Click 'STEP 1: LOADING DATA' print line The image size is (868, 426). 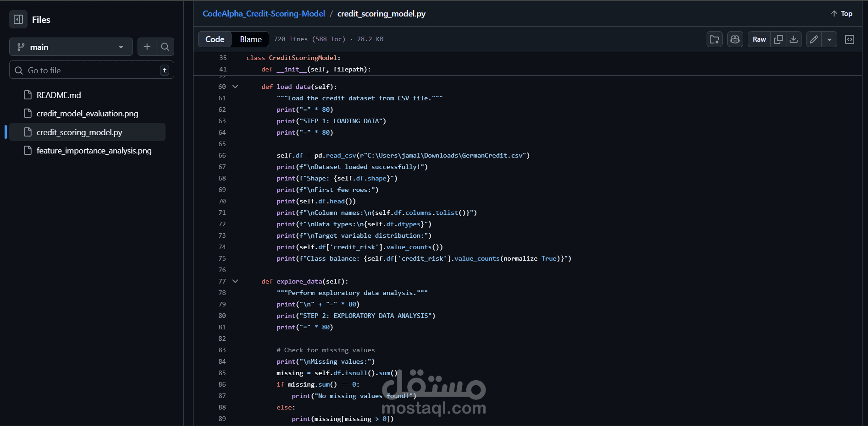point(331,121)
